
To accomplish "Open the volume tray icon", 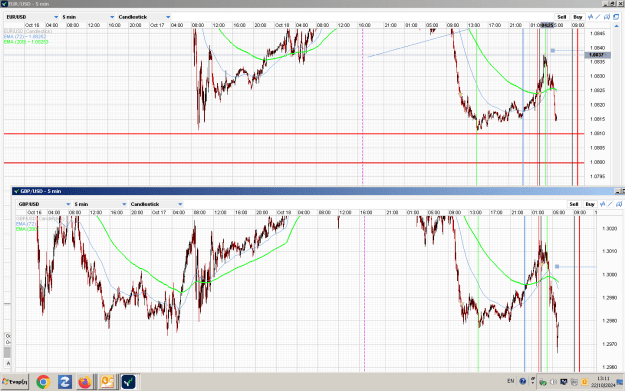I will coord(553,382).
